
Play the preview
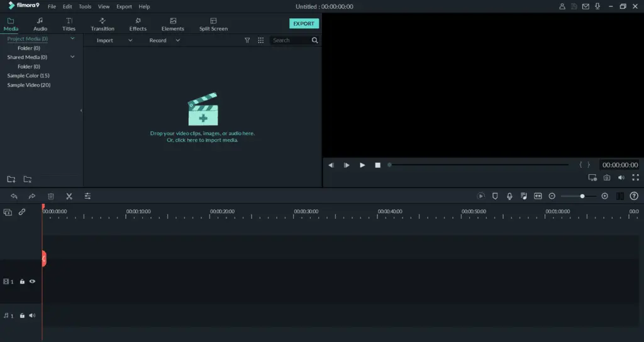[x=362, y=165]
